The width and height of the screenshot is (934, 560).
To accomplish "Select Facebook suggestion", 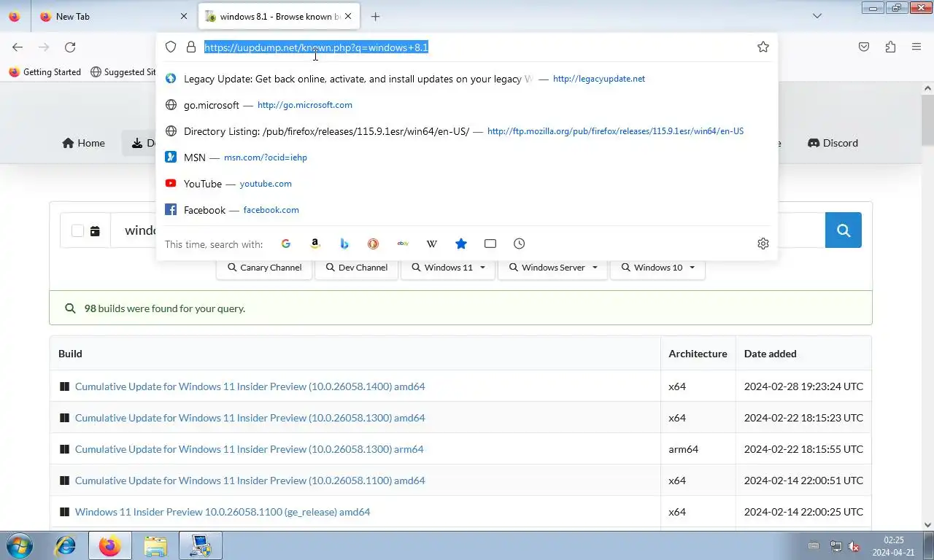I will pos(467,210).
